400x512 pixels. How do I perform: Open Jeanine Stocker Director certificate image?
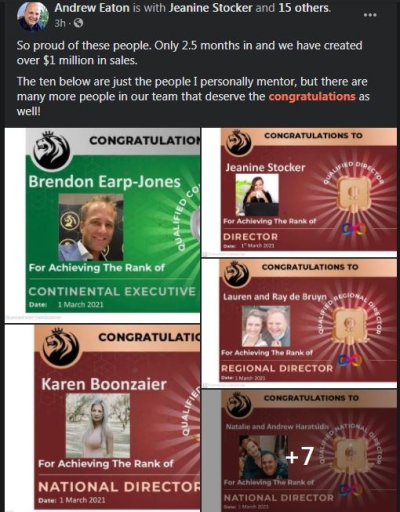coord(299,192)
